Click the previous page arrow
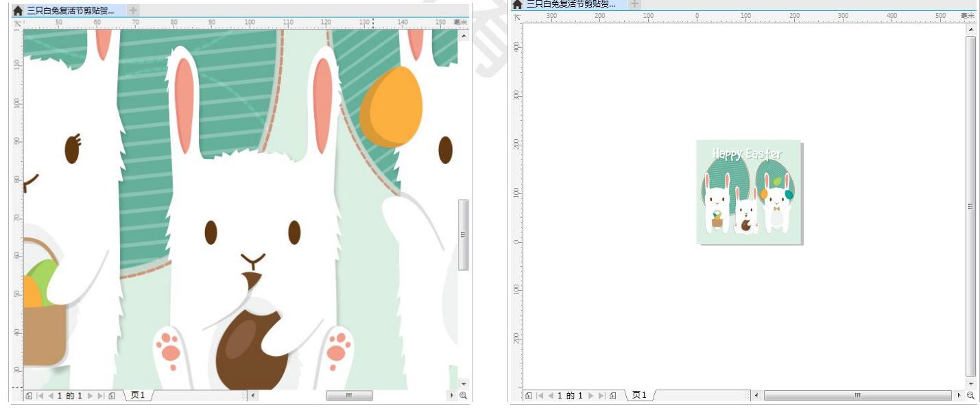 click(51, 394)
